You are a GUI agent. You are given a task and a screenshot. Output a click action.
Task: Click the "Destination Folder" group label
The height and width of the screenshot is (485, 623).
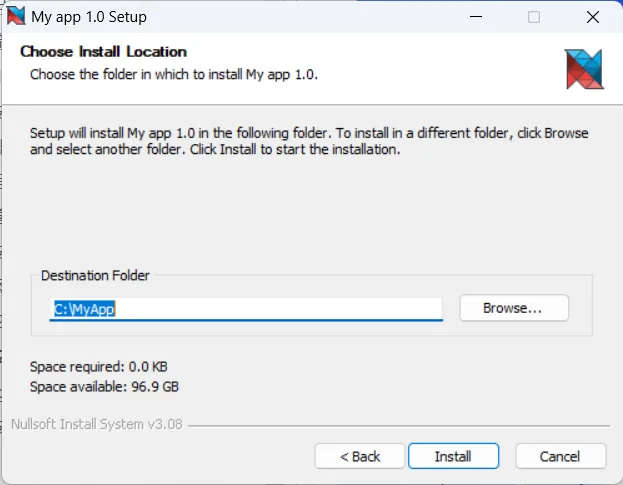coord(95,275)
